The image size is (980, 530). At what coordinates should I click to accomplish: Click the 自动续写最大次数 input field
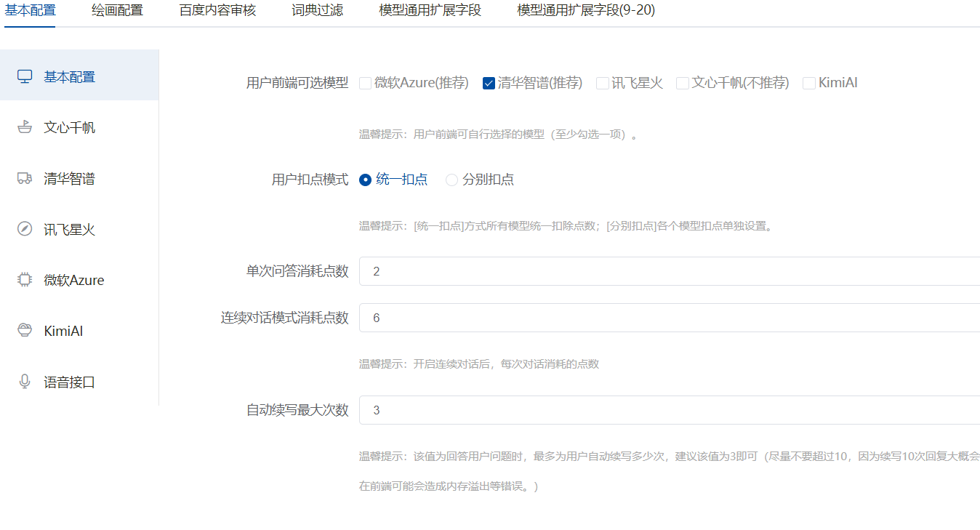click(x=670, y=410)
